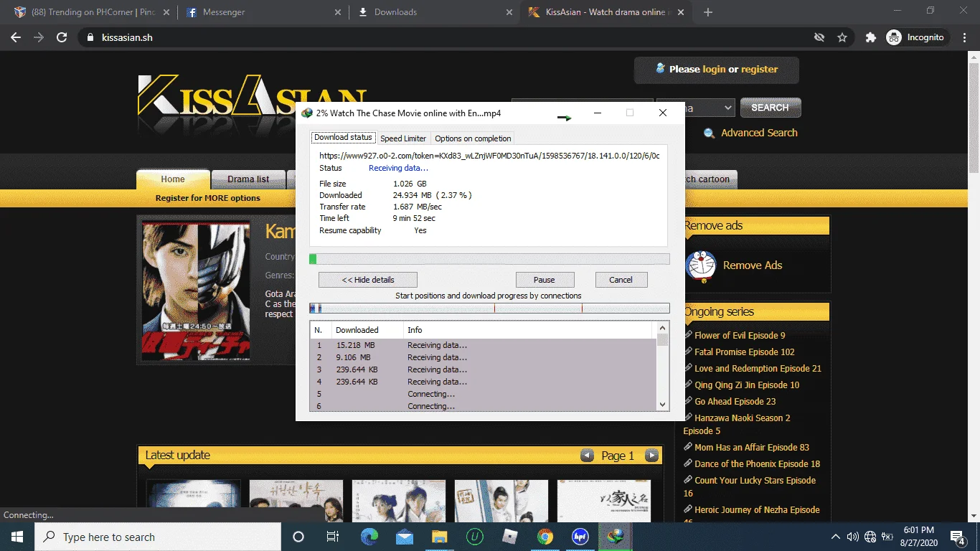Open Task View on taskbar

333,537
